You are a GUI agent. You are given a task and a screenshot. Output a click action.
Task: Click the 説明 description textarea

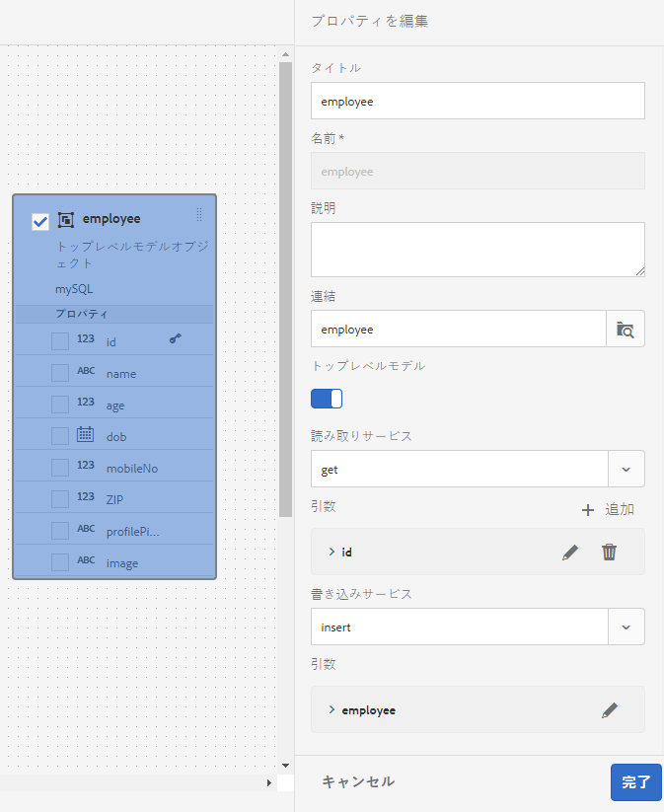(x=478, y=250)
